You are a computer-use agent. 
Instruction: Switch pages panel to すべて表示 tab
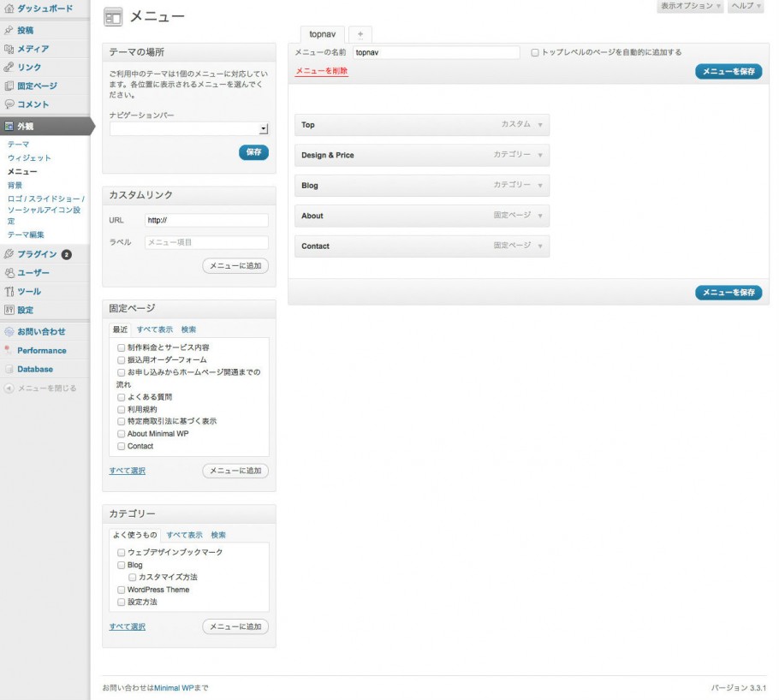tap(154, 329)
